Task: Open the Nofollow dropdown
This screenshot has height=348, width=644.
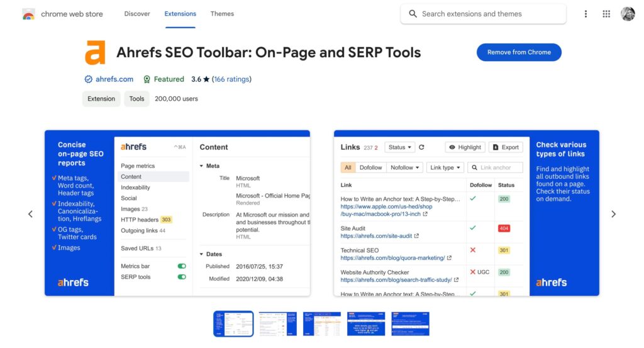Action: pyautogui.click(x=404, y=167)
